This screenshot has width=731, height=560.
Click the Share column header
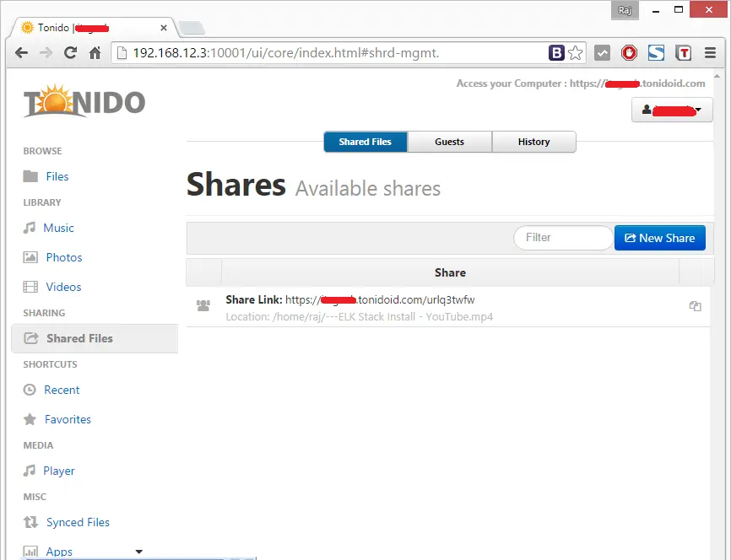click(450, 272)
